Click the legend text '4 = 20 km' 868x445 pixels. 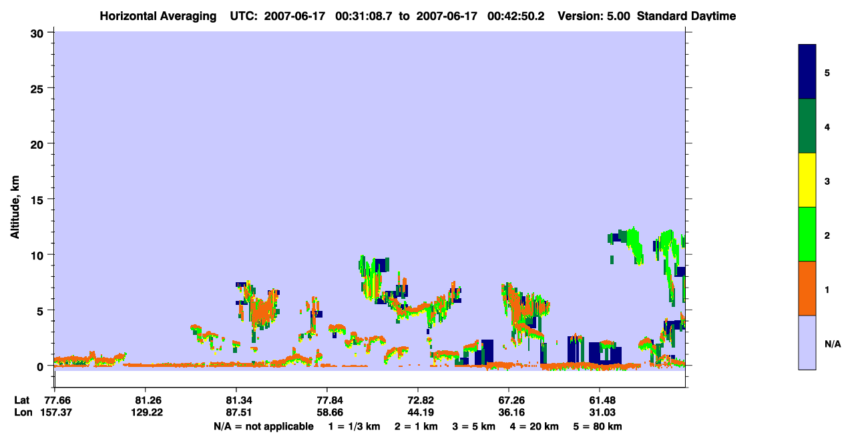[535, 426]
